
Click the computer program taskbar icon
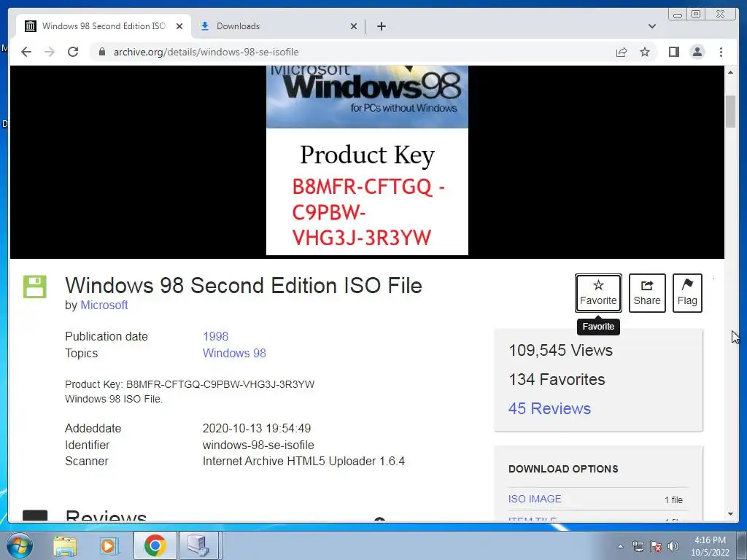pos(198,545)
